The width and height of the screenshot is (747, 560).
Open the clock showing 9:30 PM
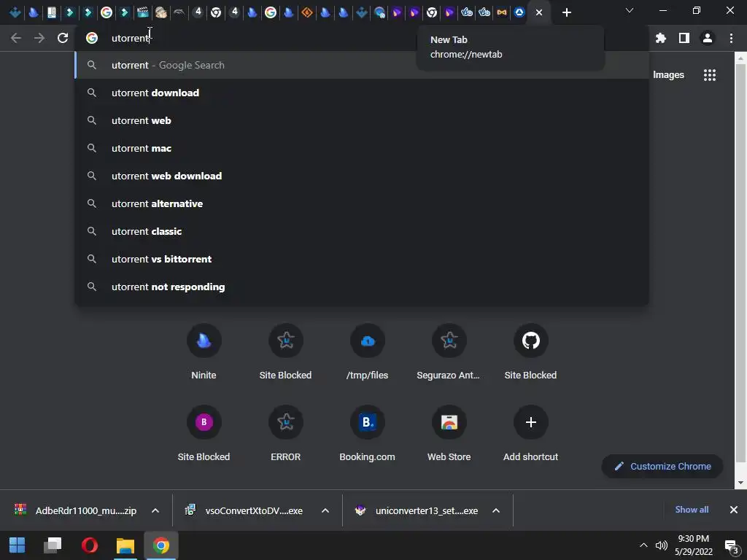pos(693,545)
